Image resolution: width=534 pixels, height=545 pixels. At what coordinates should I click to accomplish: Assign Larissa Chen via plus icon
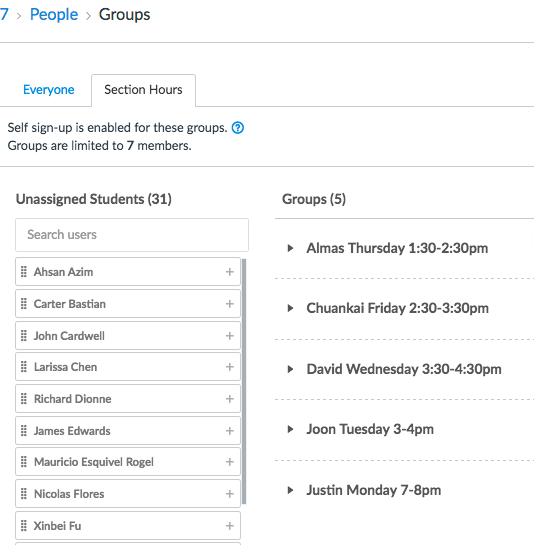click(229, 367)
